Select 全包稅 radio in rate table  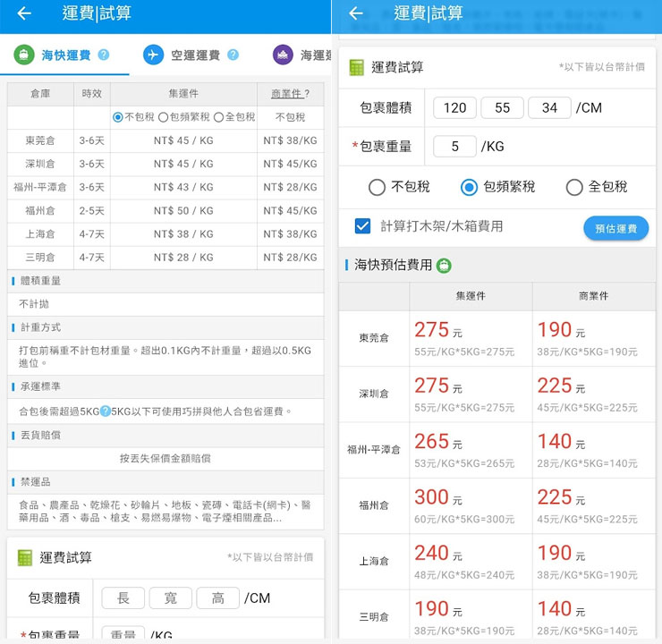218,117
